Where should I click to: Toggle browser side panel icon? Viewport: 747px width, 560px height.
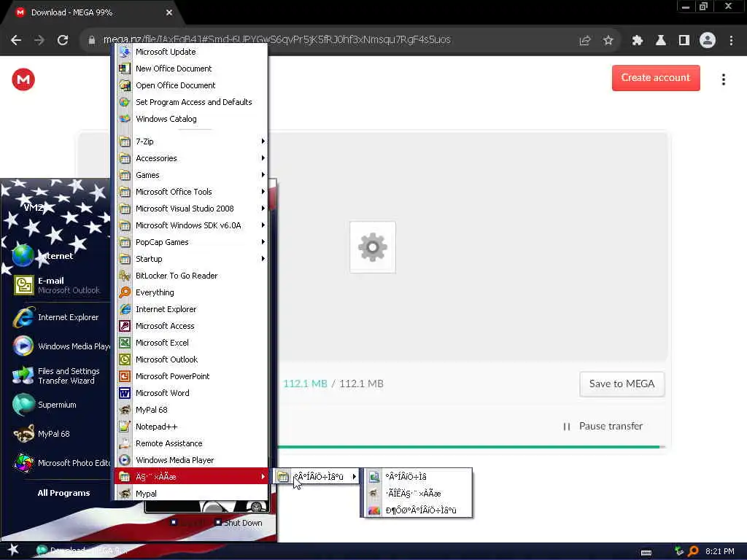(684, 41)
